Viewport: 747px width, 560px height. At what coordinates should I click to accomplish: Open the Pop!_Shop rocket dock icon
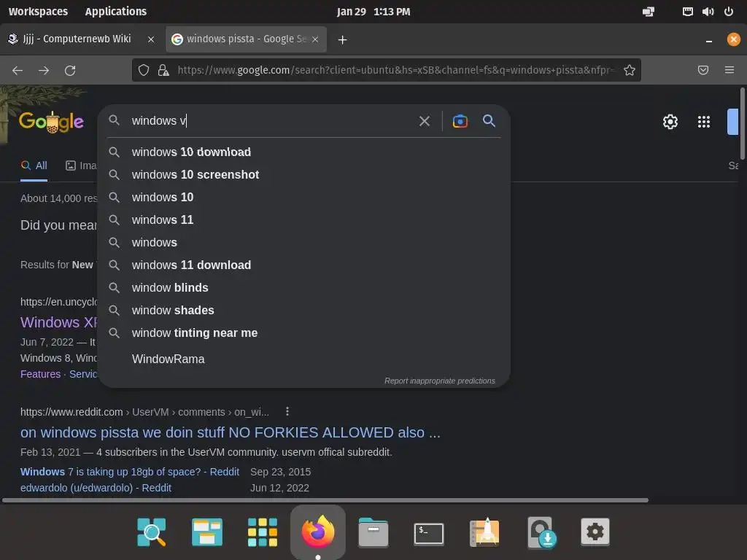click(x=484, y=532)
